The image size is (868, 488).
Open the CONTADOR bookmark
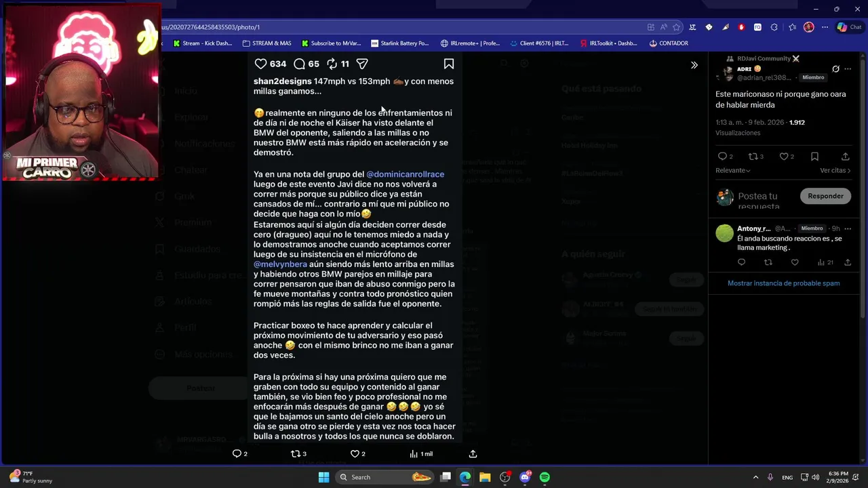pos(669,43)
